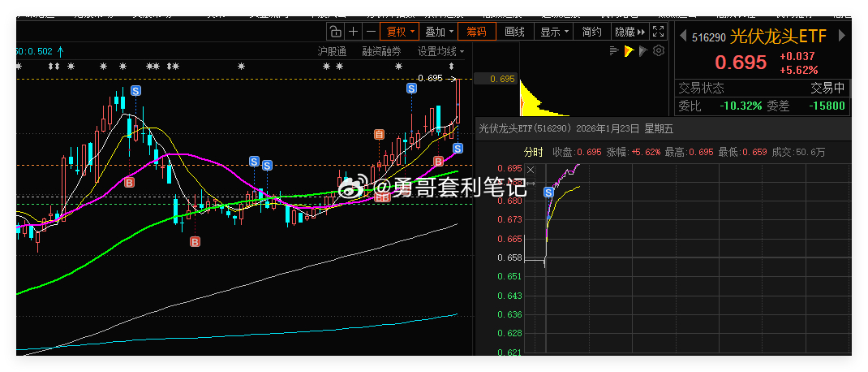Click the stock code 516290

708,37
